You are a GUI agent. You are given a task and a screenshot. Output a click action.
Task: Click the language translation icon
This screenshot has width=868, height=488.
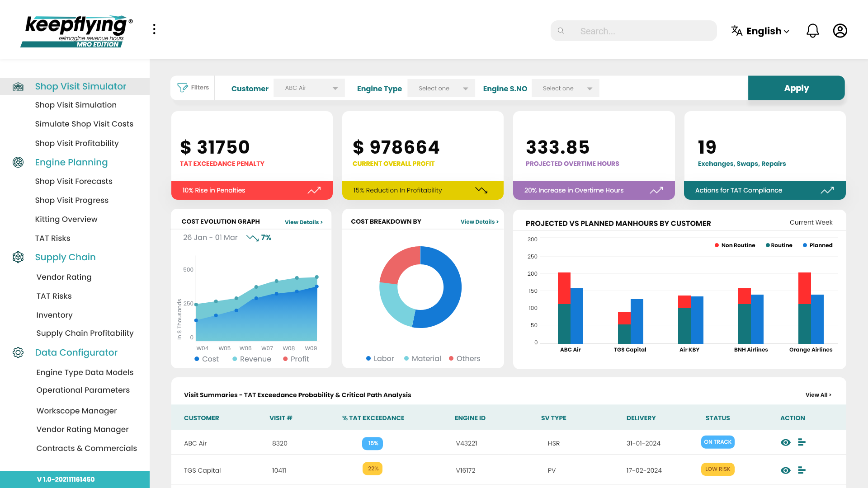pyautogui.click(x=736, y=31)
